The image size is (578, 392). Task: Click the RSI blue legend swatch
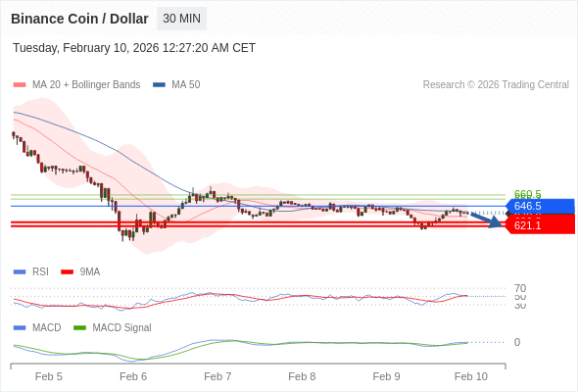point(20,272)
